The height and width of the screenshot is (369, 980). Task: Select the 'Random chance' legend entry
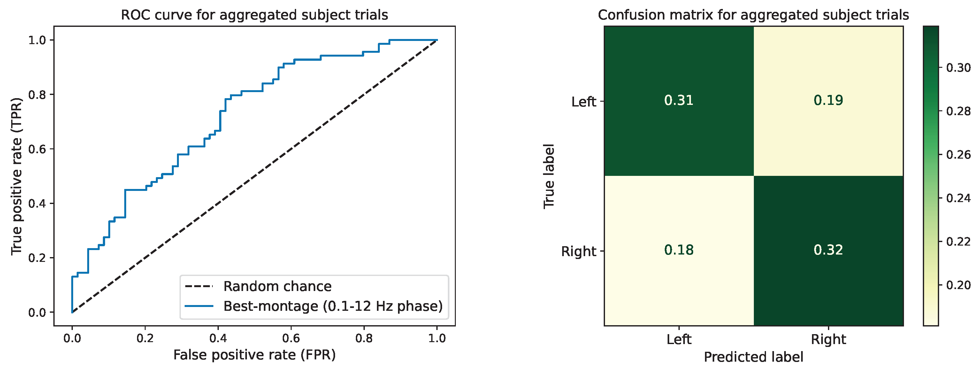coord(277,287)
